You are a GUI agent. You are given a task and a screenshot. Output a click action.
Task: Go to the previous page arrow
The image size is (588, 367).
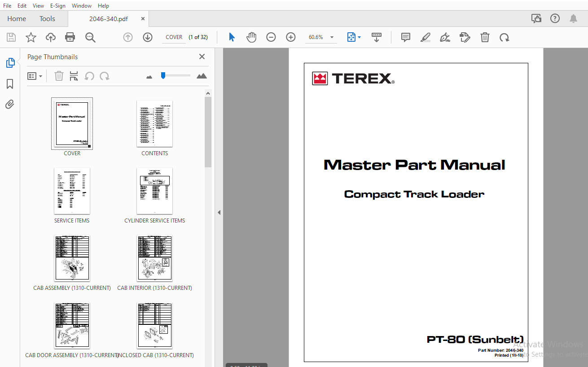pyautogui.click(x=128, y=37)
